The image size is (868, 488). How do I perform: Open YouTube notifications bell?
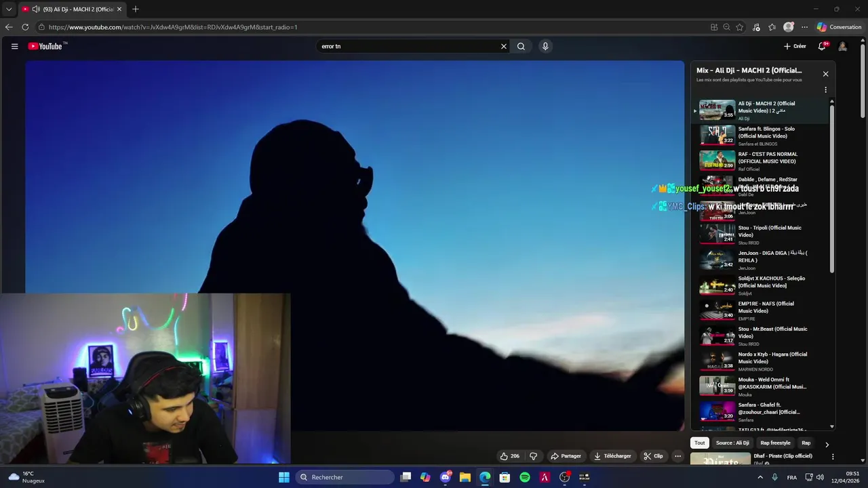pyautogui.click(x=822, y=46)
